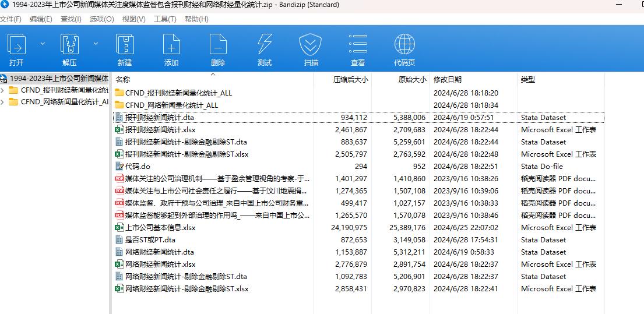Click the Excel icon of 上市公司基本信息.xlsx
The height and width of the screenshot is (314, 644).
click(x=119, y=227)
